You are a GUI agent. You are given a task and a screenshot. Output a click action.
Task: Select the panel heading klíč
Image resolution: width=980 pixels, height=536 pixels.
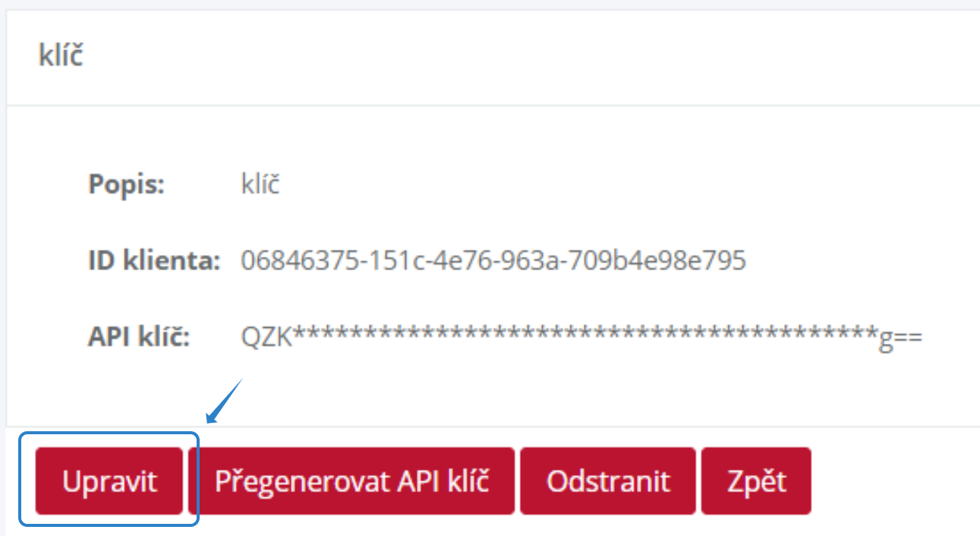(x=60, y=56)
